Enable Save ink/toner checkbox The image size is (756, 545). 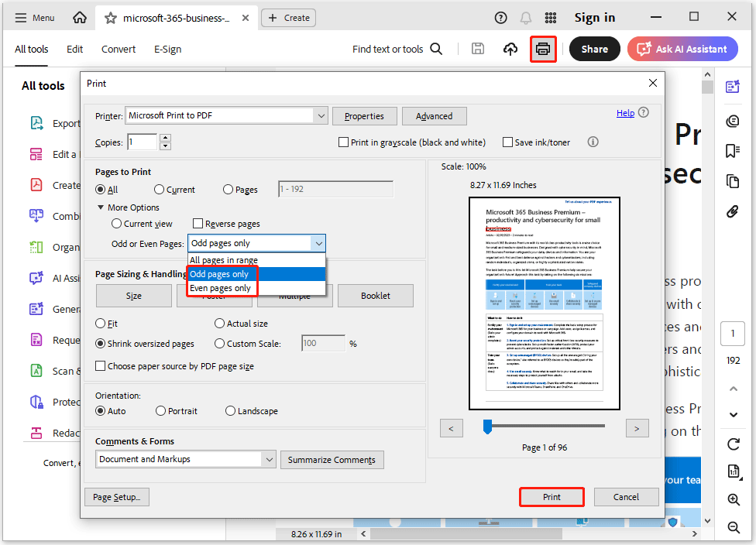pyautogui.click(x=507, y=142)
